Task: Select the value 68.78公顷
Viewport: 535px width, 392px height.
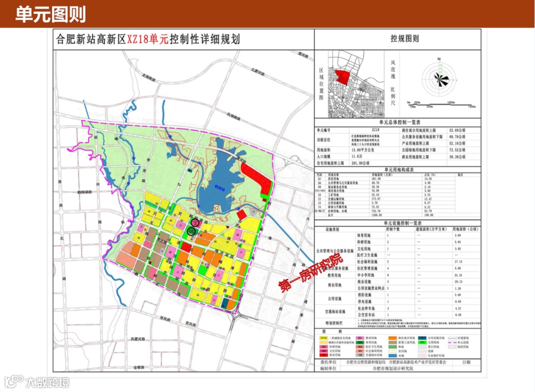Action: tap(458, 137)
